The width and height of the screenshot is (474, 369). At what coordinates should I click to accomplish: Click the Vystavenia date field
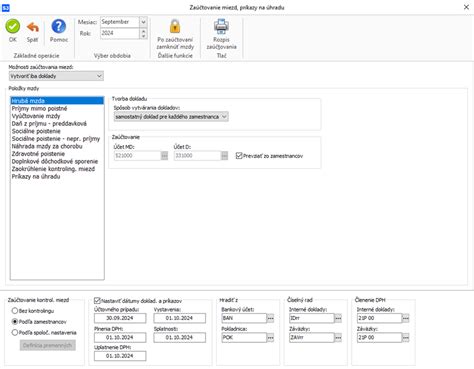click(180, 318)
